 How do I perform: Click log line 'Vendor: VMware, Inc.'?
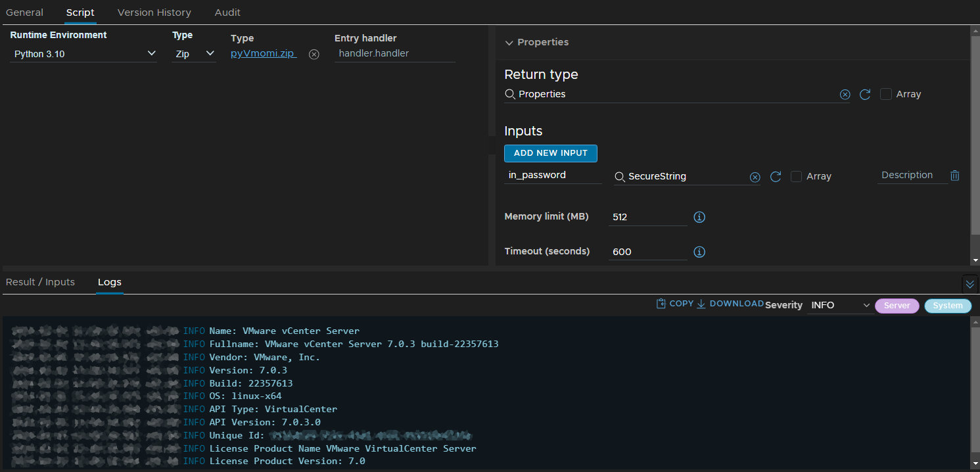[x=265, y=357]
